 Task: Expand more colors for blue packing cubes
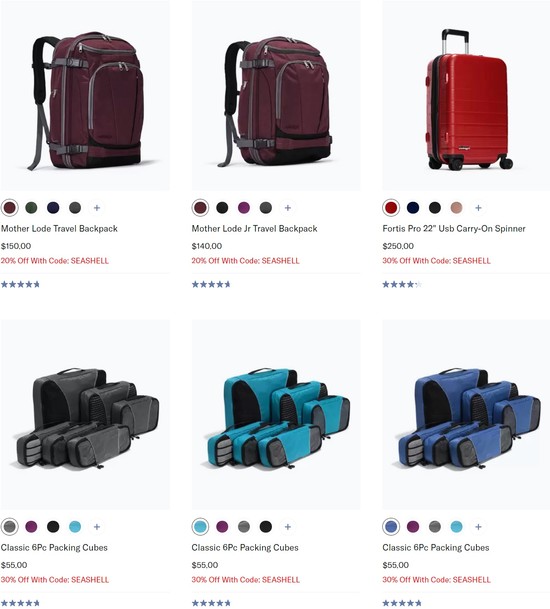point(478,527)
